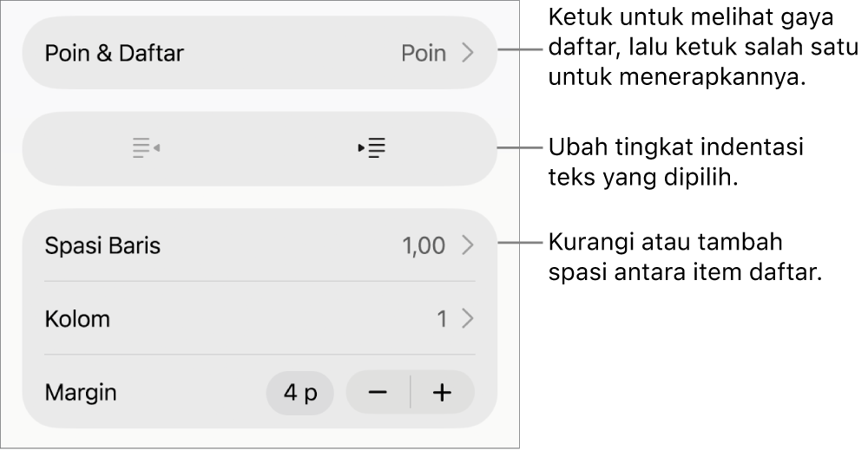Open the Spasi Baris row
The image size is (868, 450).
[x=260, y=245]
